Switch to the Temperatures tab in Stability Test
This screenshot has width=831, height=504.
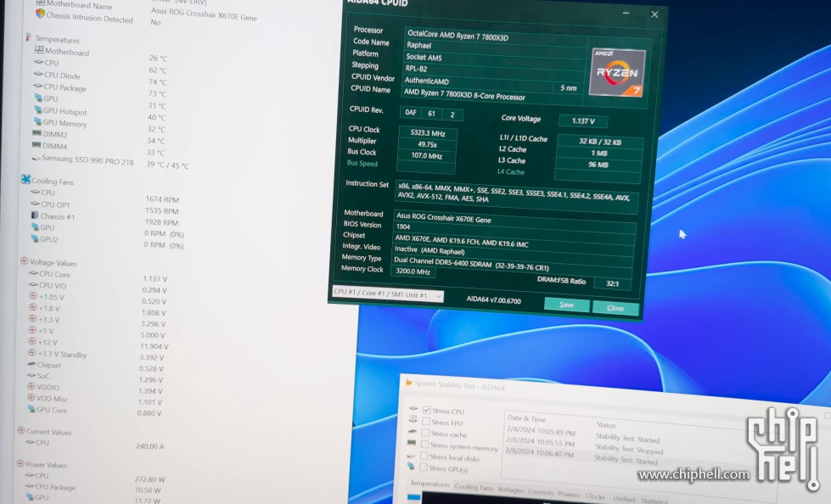(x=430, y=484)
